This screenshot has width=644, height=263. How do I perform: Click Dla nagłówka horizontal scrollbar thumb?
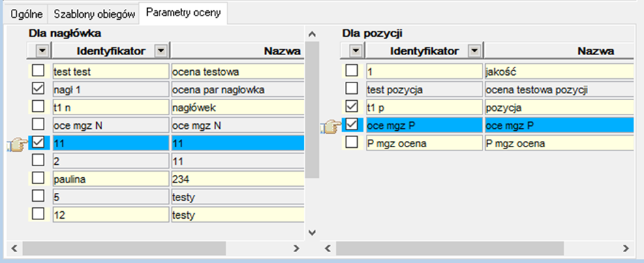(x=124, y=248)
